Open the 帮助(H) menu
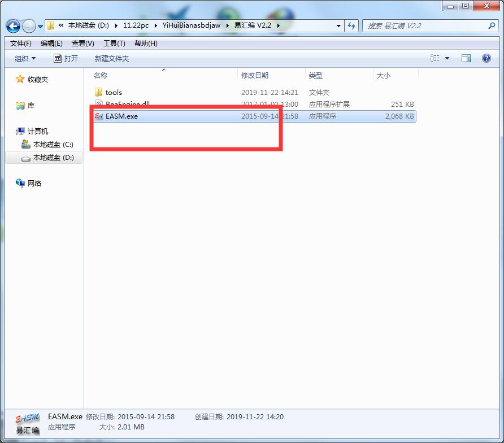504x443 pixels. pyautogui.click(x=146, y=44)
